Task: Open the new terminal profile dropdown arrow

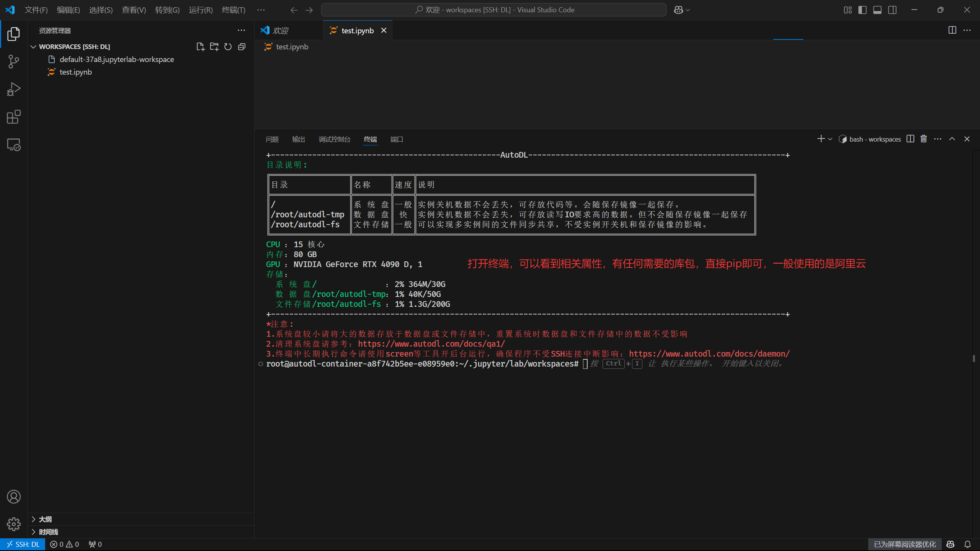Action: coord(830,139)
